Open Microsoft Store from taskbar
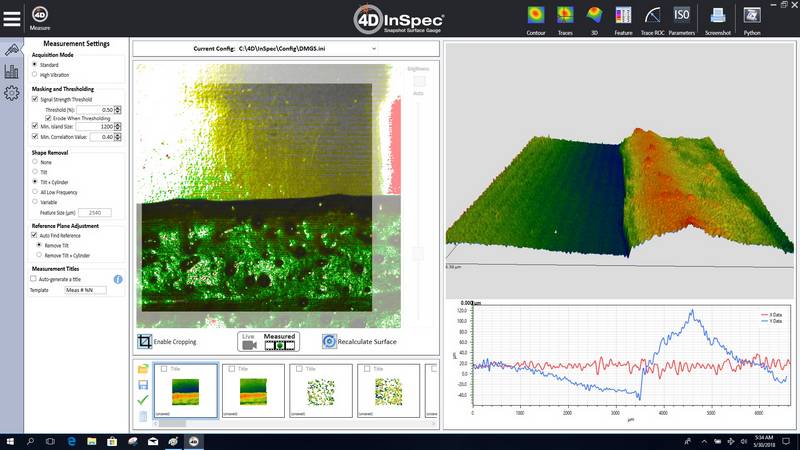800x450 pixels. 112,441
